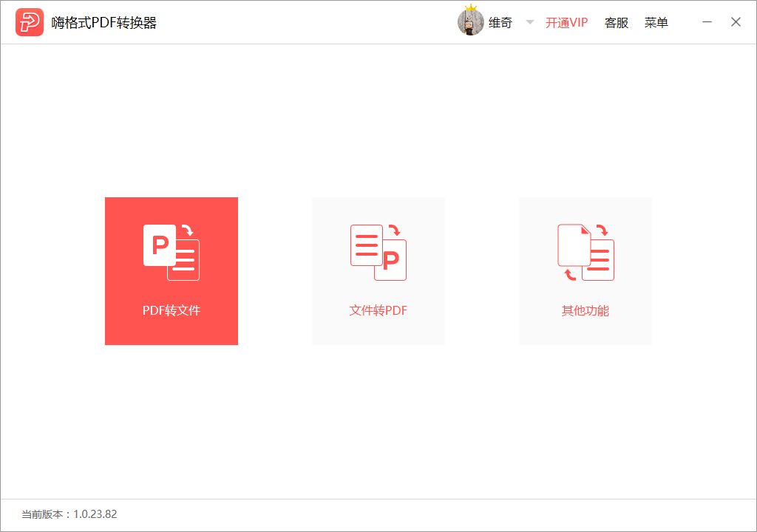Minimize the PDF converter window

pyautogui.click(x=707, y=22)
